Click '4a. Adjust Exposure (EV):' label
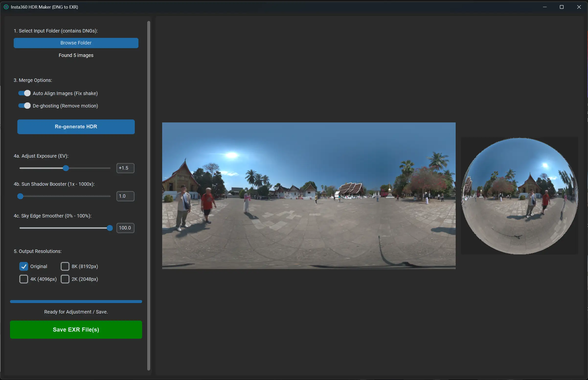Viewport: 588px width, 380px height. 41,156
